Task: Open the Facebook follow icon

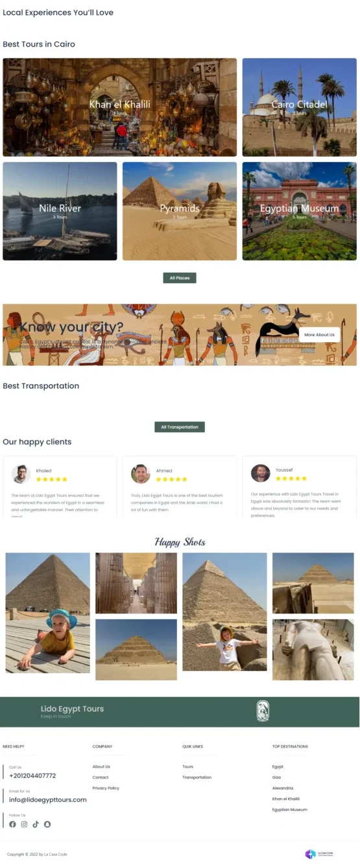Action: click(x=12, y=825)
